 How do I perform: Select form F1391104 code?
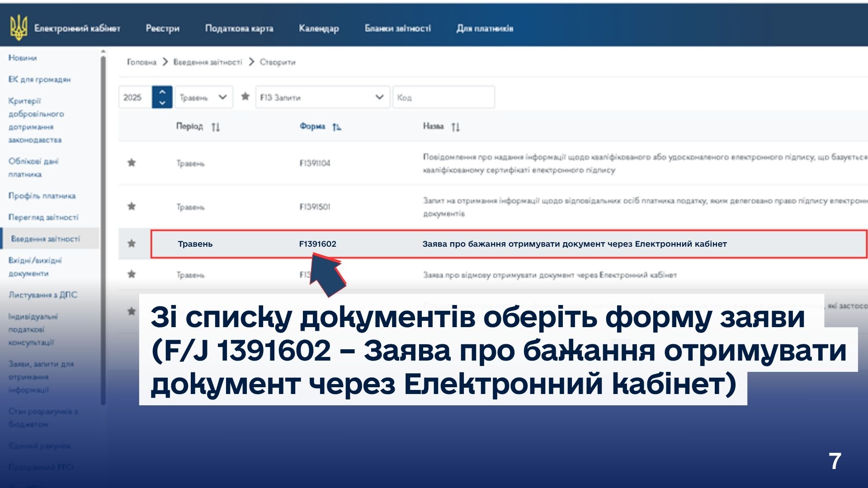(x=315, y=163)
